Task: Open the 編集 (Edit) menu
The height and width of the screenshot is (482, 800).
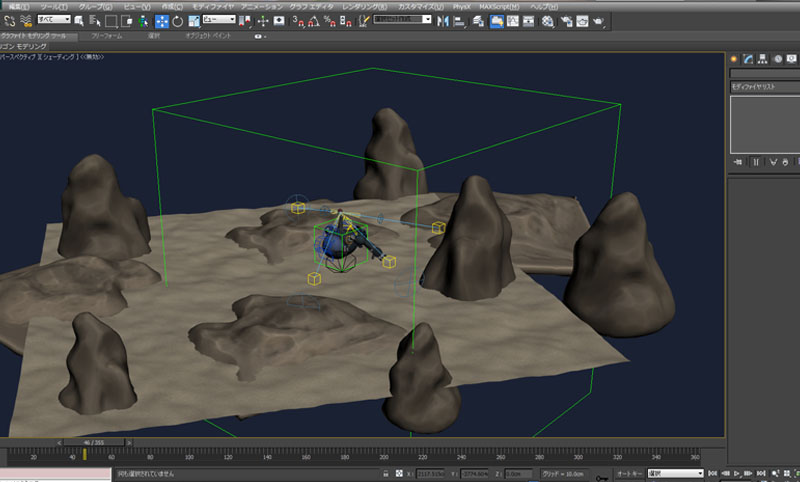Action: pos(19,7)
